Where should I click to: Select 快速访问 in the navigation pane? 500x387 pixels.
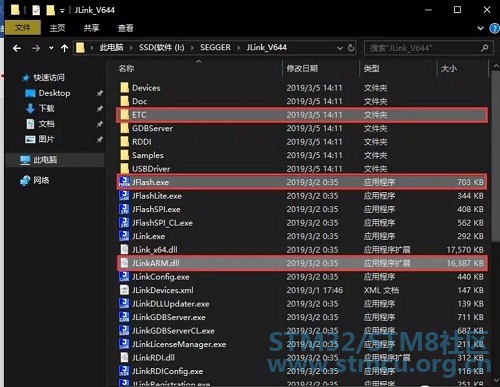(x=49, y=78)
